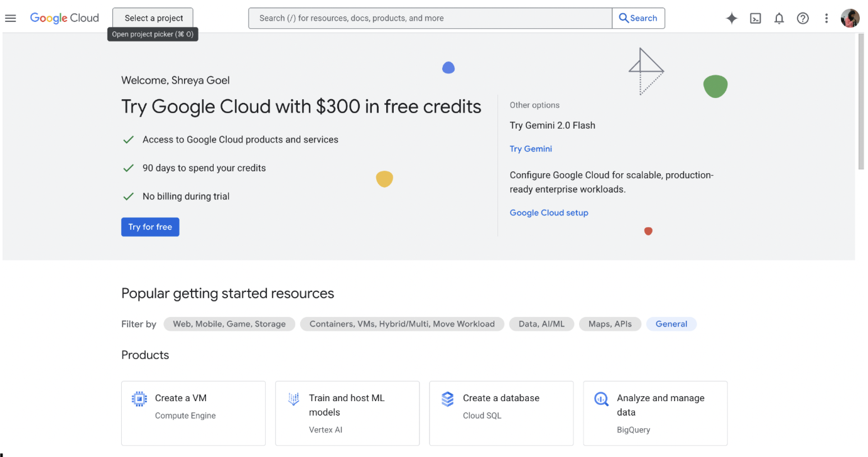Image resolution: width=868 pixels, height=457 pixels.
Task: Open the three-dot settings and utilities menu
Action: tap(827, 18)
